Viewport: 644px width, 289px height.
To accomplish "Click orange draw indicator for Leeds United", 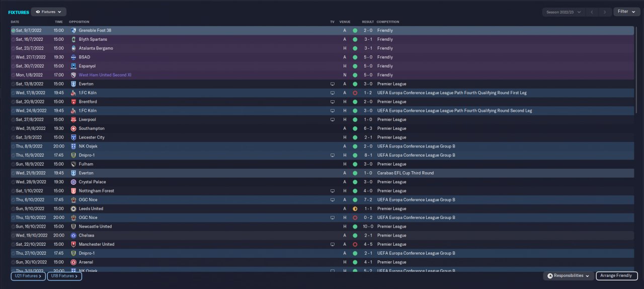I will (355, 209).
